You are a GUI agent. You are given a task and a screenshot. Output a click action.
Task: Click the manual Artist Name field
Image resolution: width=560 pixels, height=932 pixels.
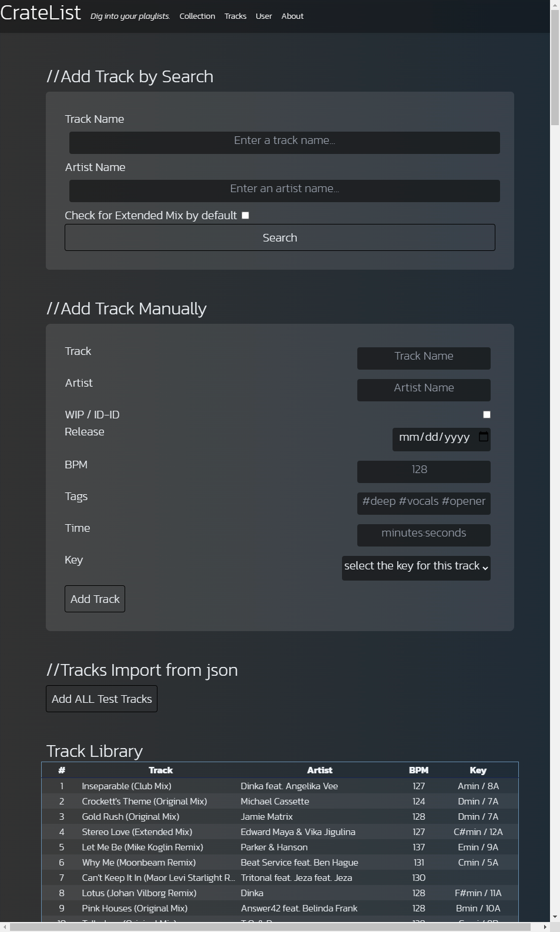(x=424, y=390)
